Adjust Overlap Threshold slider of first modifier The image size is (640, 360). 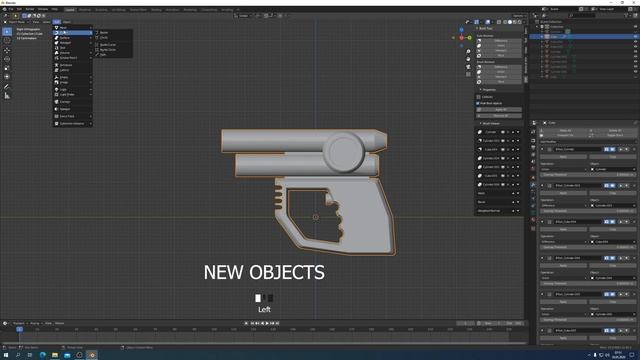pyautogui.click(x=588, y=175)
